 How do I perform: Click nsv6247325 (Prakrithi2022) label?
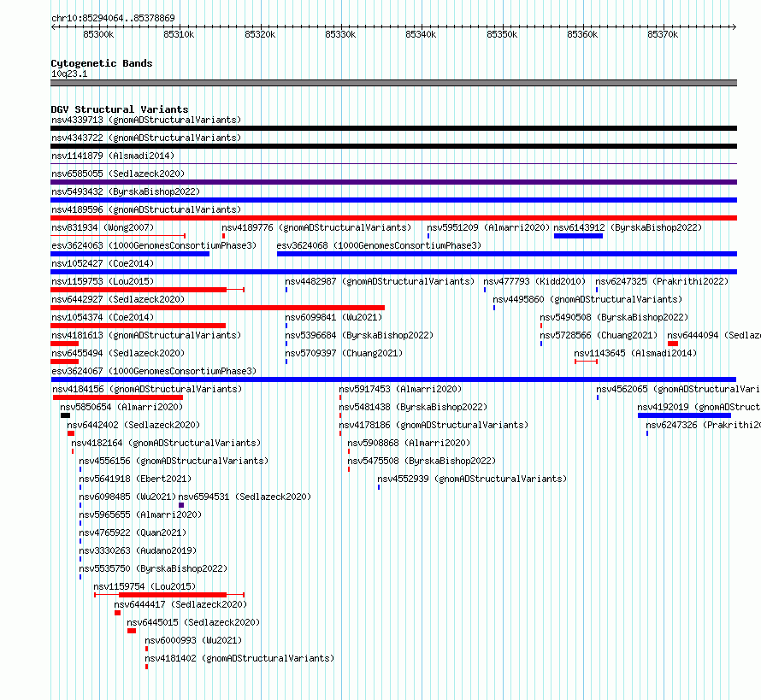[x=662, y=281]
